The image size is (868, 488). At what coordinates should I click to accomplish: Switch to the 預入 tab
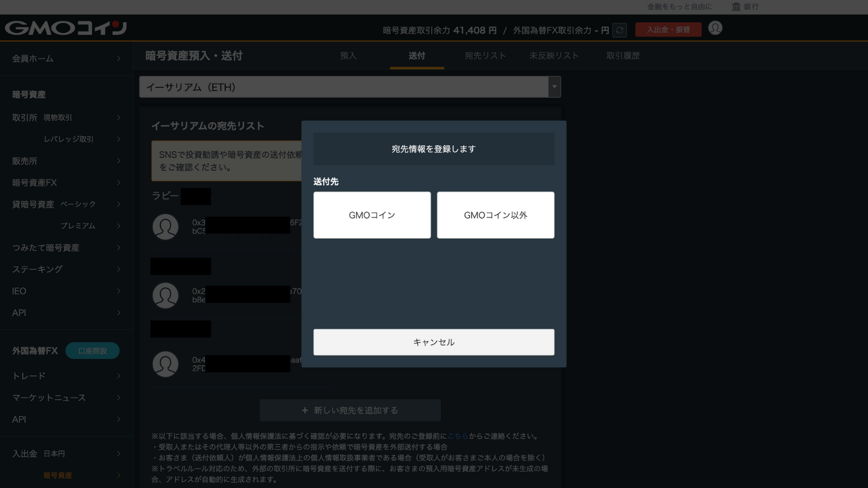(348, 56)
